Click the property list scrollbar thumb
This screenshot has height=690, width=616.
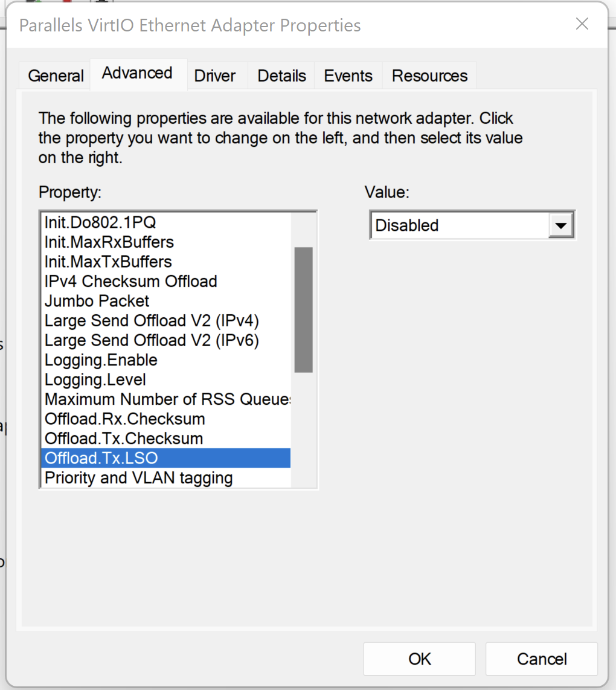(x=303, y=309)
